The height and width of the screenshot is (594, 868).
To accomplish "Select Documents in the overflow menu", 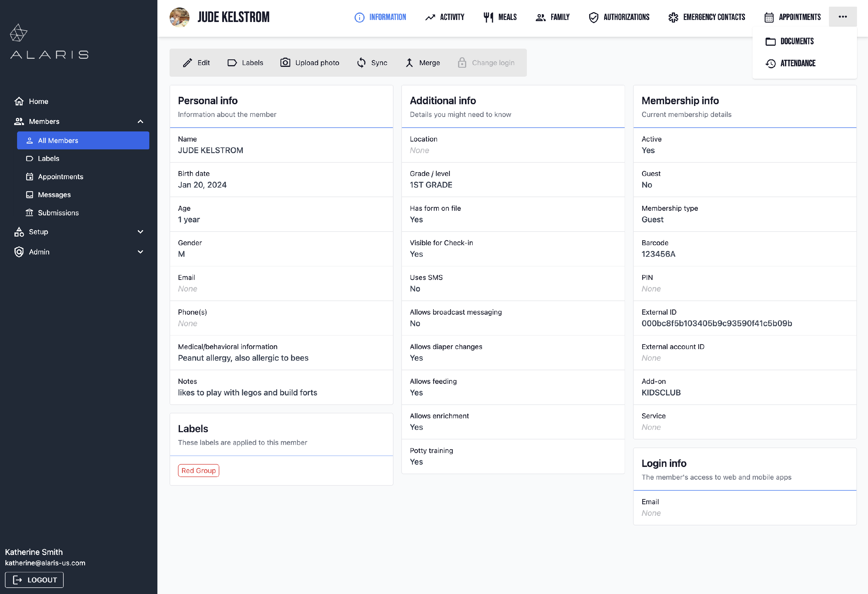I will 797,41.
